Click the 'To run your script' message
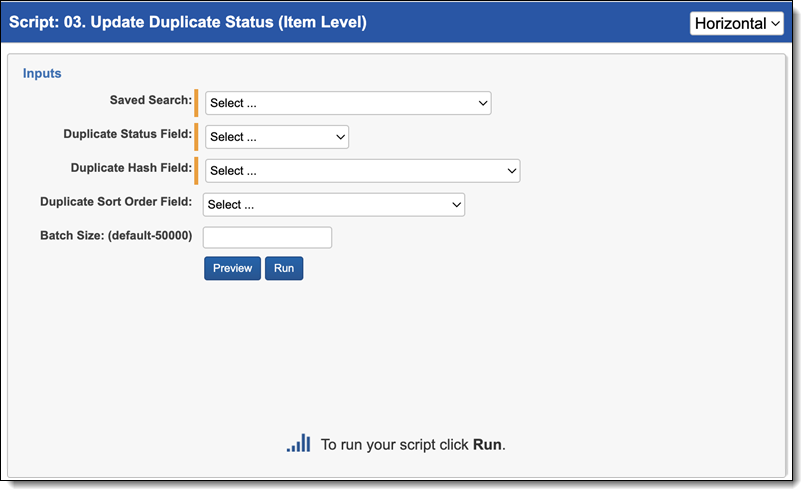Screen dimensions: 801x489 pos(412,445)
